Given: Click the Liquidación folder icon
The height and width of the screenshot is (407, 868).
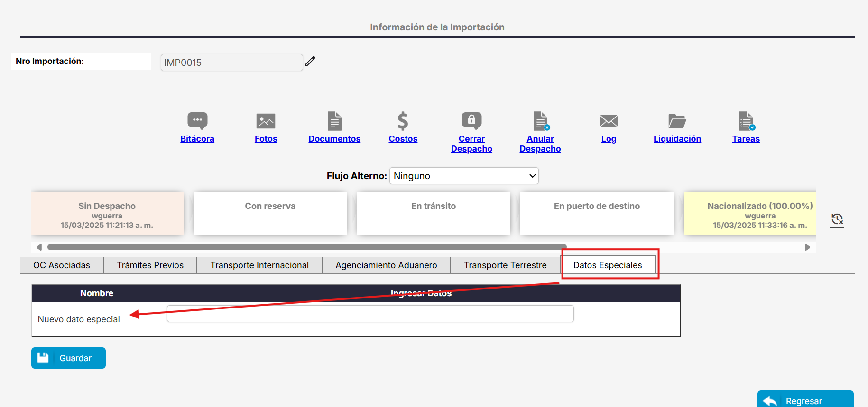Looking at the screenshot, I should (x=677, y=121).
